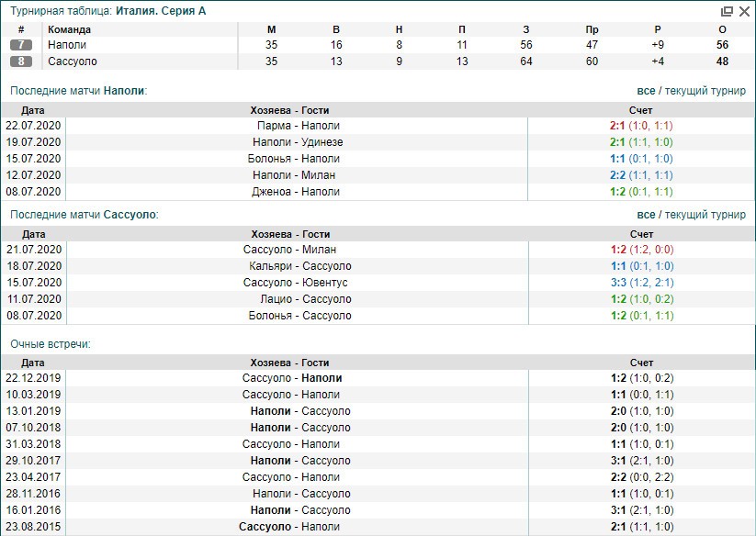Click the Команда column header
Screen dimensions: 756x536
coord(70,29)
